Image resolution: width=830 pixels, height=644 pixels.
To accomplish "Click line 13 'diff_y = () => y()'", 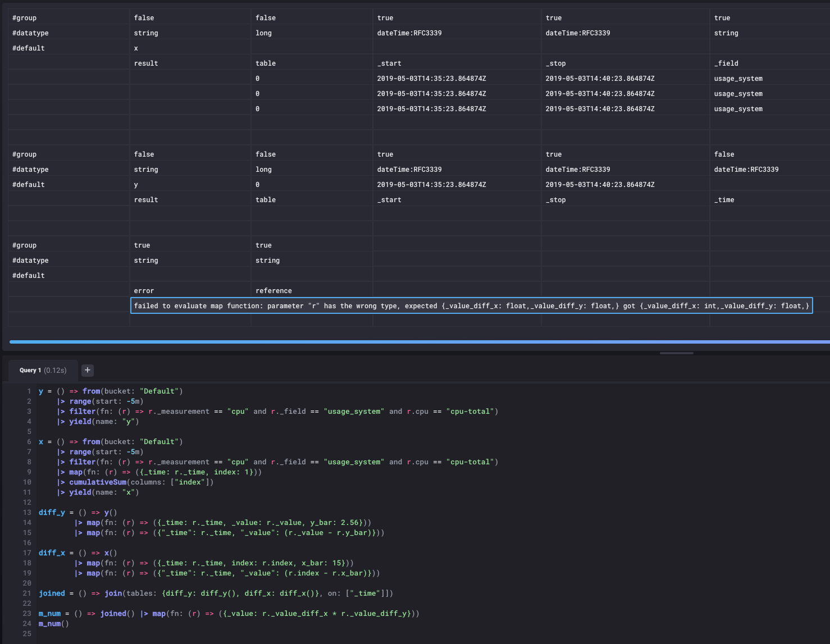I will [78, 513].
